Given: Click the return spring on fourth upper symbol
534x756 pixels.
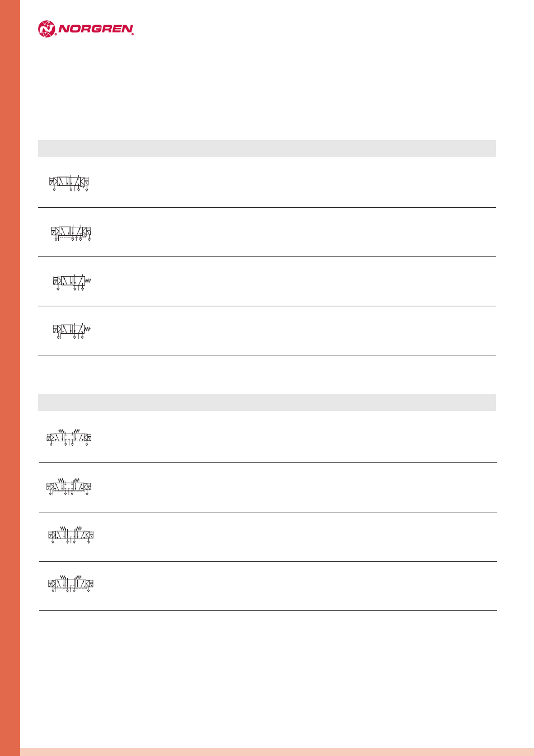Looking at the screenshot, I should 87,329.
